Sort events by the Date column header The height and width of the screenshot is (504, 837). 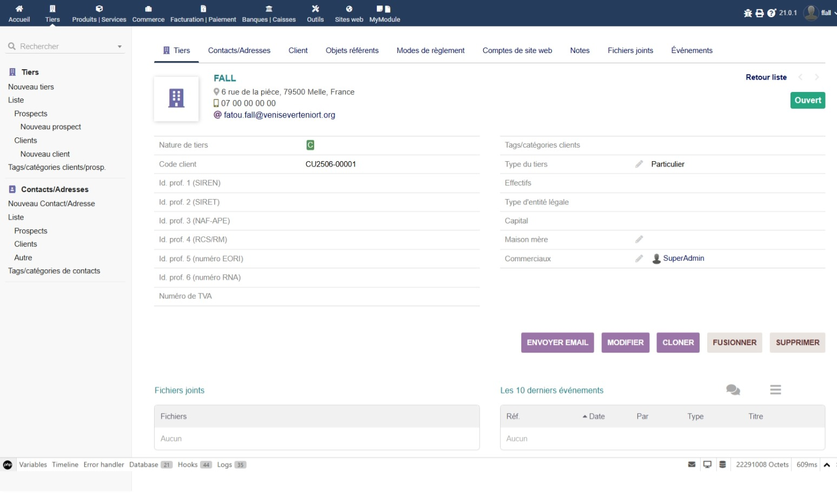(594, 416)
